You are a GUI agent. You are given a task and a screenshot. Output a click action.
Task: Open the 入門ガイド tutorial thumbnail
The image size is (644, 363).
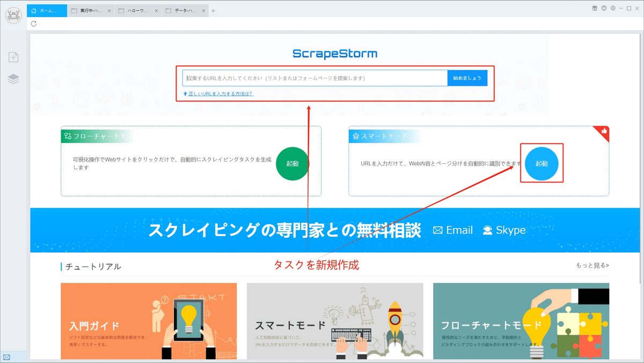(149, 321)
